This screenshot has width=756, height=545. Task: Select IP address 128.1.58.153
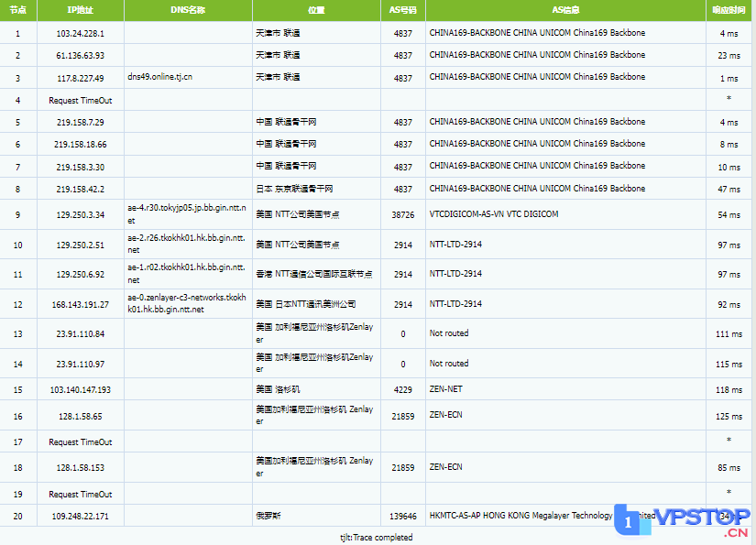tap(81, 468)
